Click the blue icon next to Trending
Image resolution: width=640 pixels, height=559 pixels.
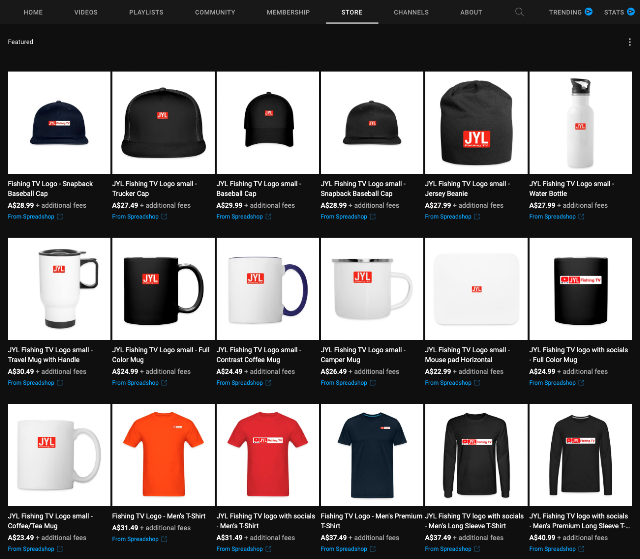[589, 12]
